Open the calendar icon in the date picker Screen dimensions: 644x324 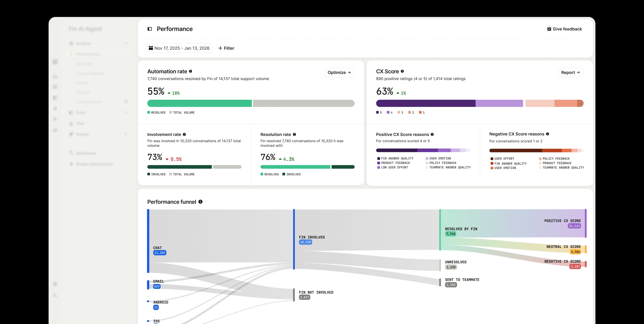151,48
